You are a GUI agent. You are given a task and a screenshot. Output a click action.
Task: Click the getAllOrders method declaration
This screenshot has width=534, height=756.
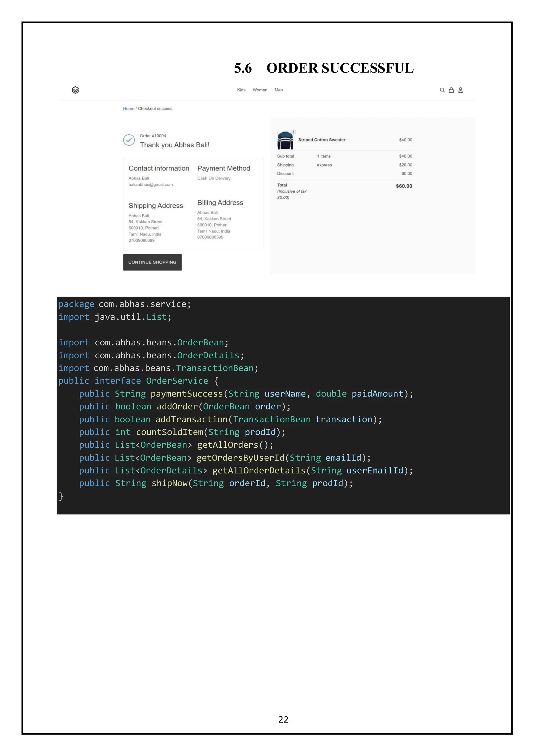[176, 445]
